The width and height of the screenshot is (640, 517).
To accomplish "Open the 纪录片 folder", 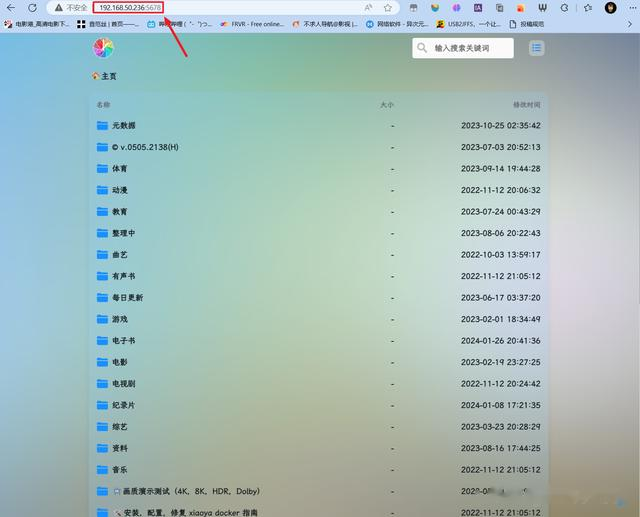I will tap(318, 405).
